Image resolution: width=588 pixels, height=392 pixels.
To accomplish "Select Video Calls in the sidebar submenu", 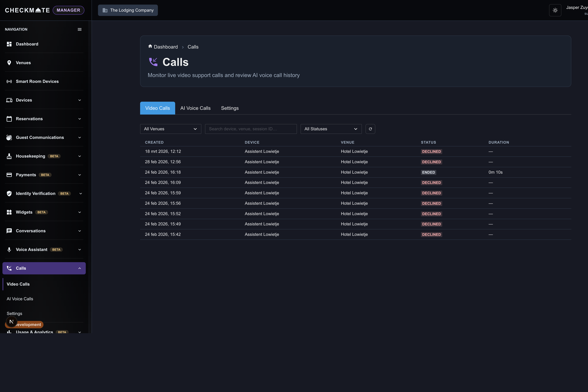I will [x=18, y=284].
